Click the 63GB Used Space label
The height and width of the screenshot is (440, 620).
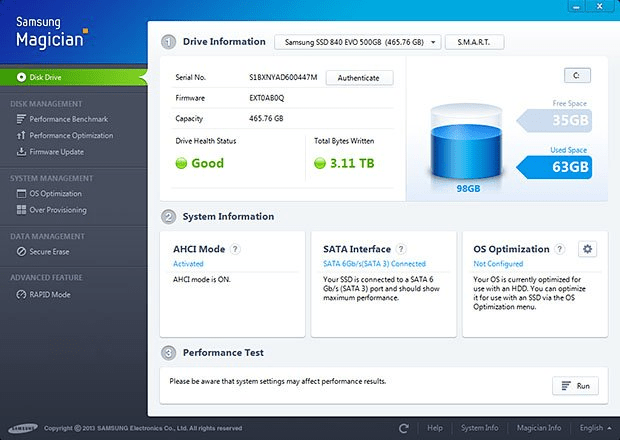[554, 167]
